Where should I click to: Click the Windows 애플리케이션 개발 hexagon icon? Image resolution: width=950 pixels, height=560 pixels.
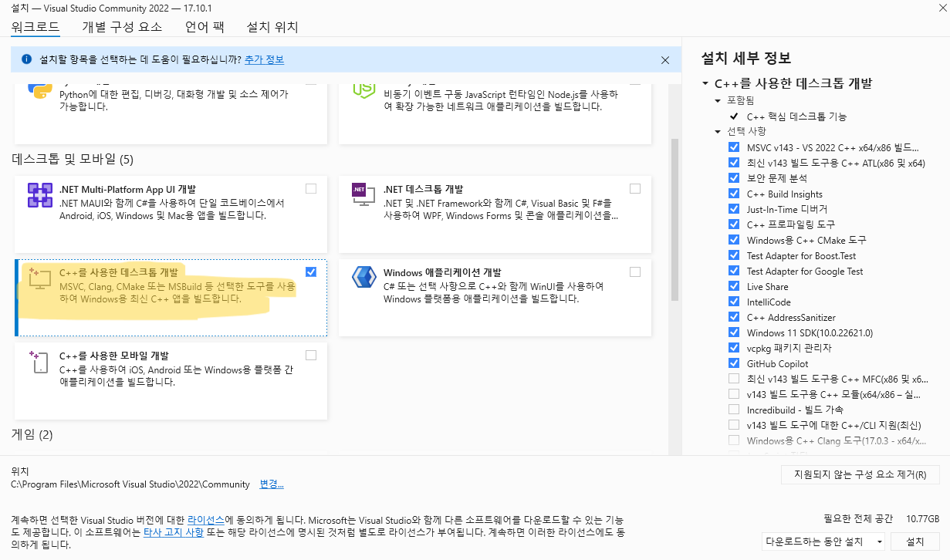pos(363,278)
